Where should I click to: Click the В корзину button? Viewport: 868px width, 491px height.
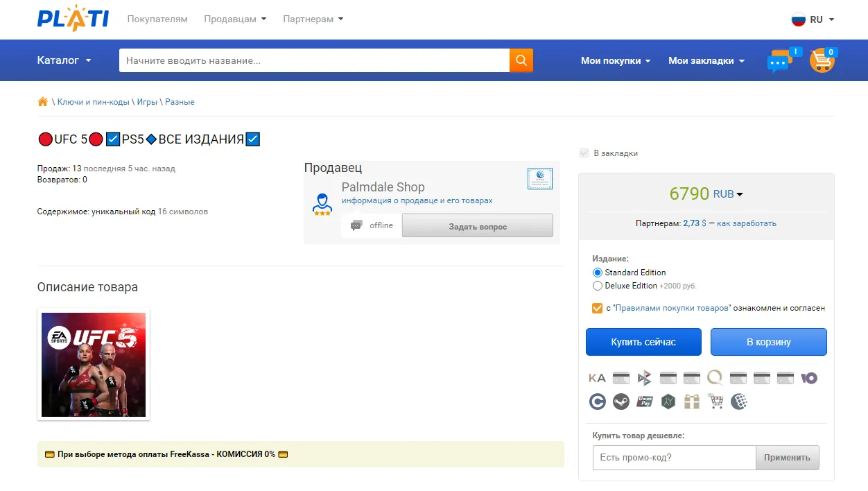769,342
